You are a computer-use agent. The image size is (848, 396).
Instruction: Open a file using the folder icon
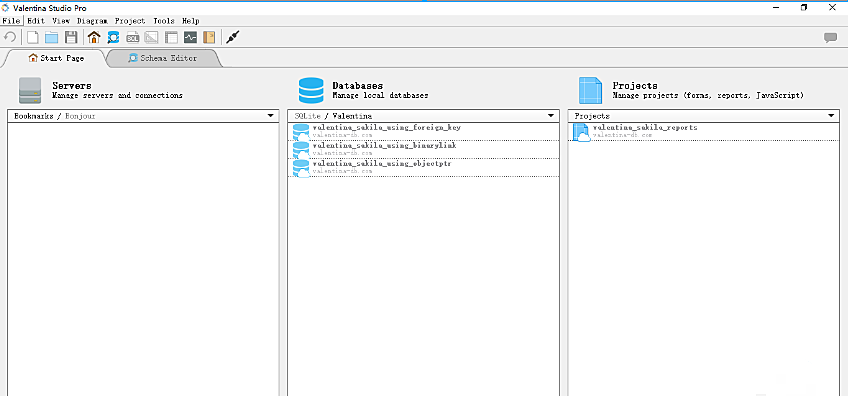(x=51, y=37)
